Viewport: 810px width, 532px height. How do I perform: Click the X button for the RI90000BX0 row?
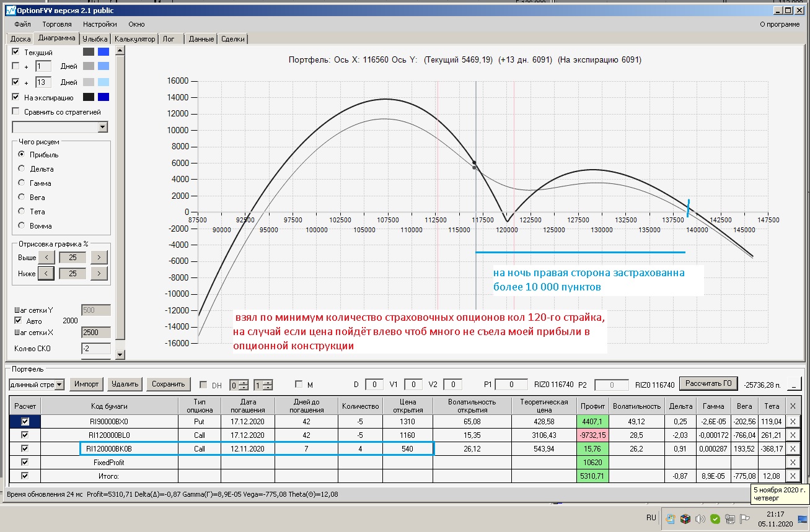pyautogui.click(x=792, y=421)
